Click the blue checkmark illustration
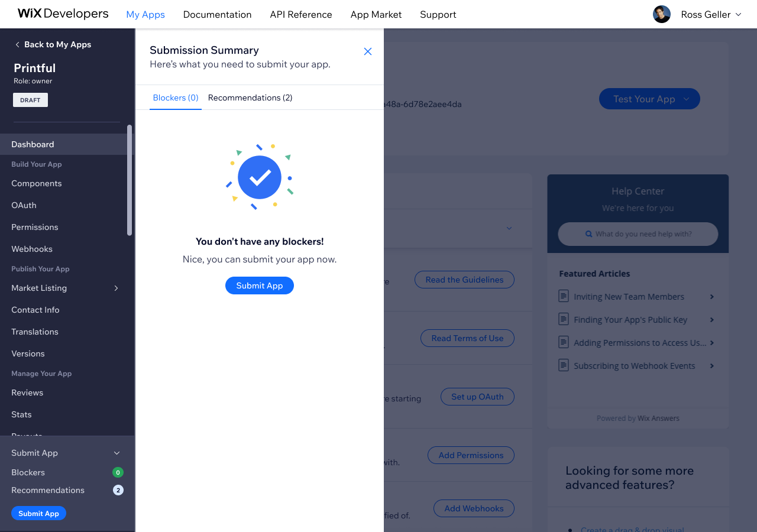 [260, 177]
